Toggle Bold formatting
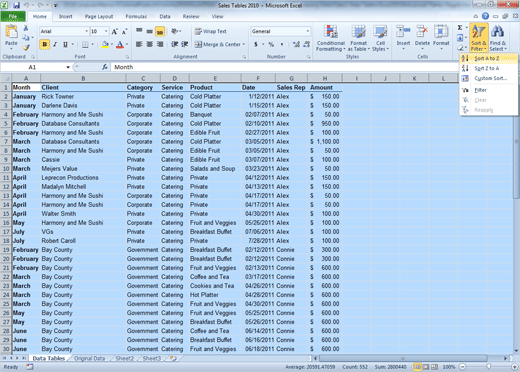The image size is (520, 372). (45, 44)
